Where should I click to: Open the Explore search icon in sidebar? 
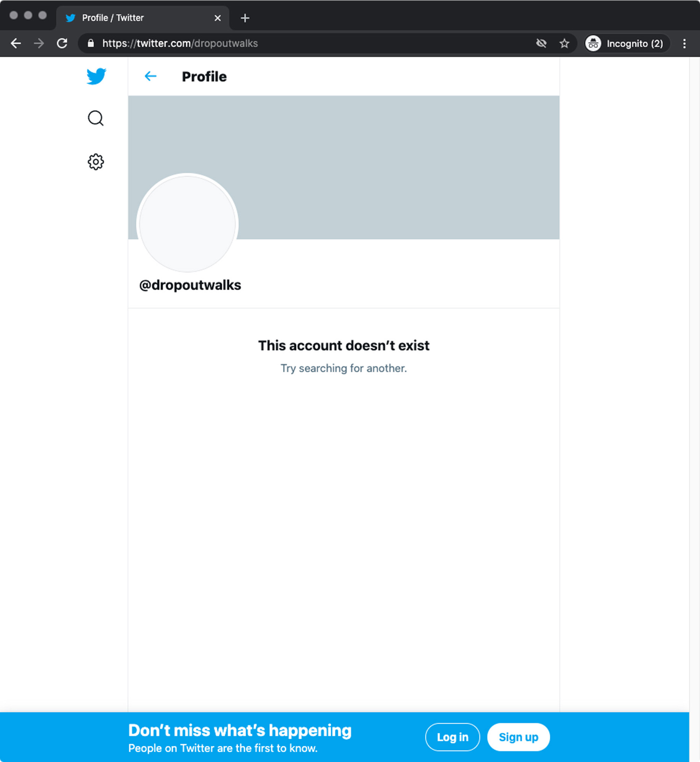coord(96,118)
